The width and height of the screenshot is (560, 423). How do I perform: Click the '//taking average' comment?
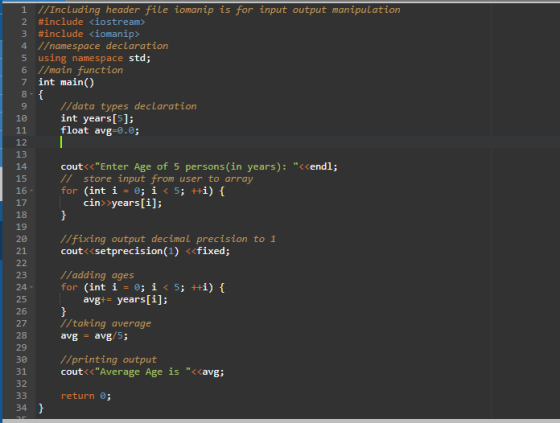coord(106,323)
